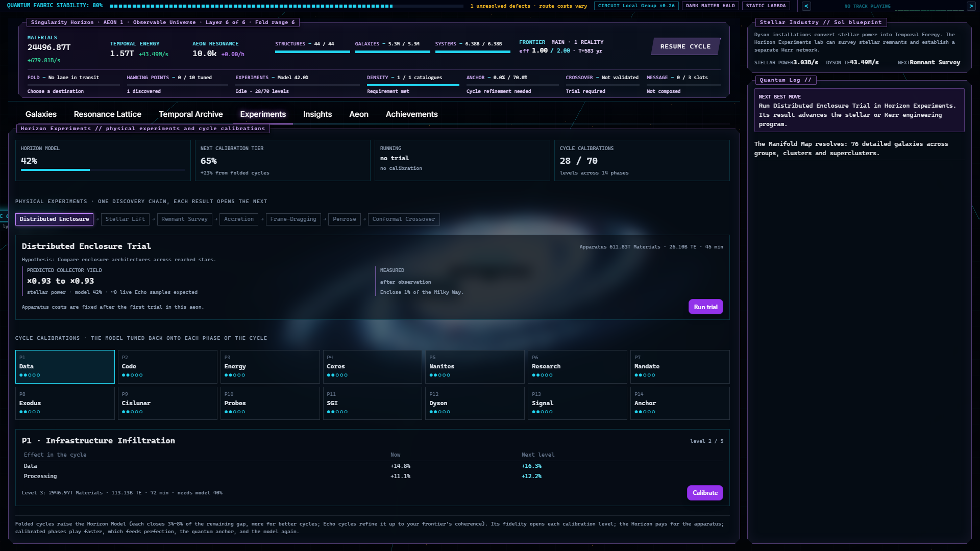Screen dimensions: 980x551
Task: Select the P2 Code calibration card
Action: click(x=167, y=367)
